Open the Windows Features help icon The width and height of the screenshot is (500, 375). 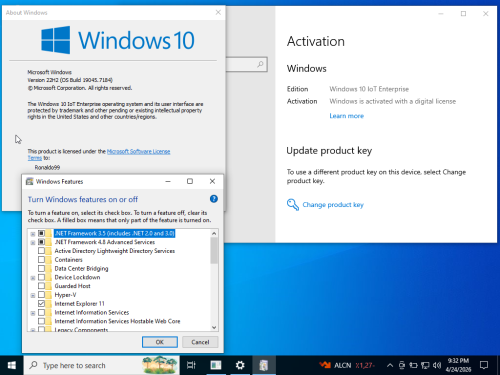[214, 199]
